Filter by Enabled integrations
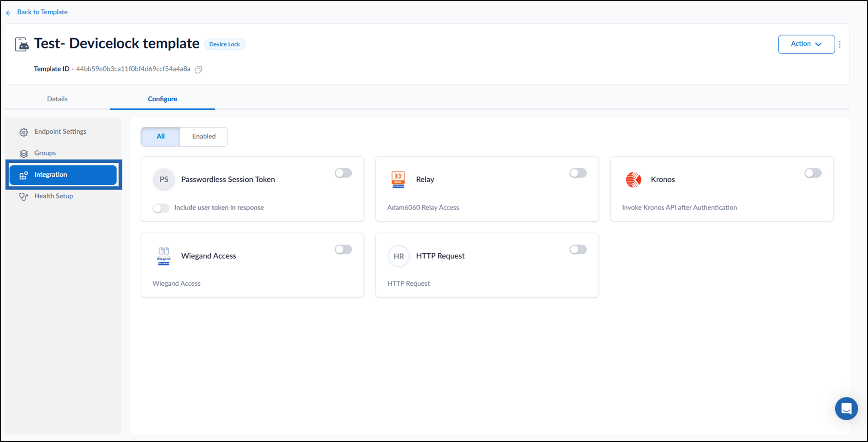This screenshot has height=442, width=868. [204, 136]
